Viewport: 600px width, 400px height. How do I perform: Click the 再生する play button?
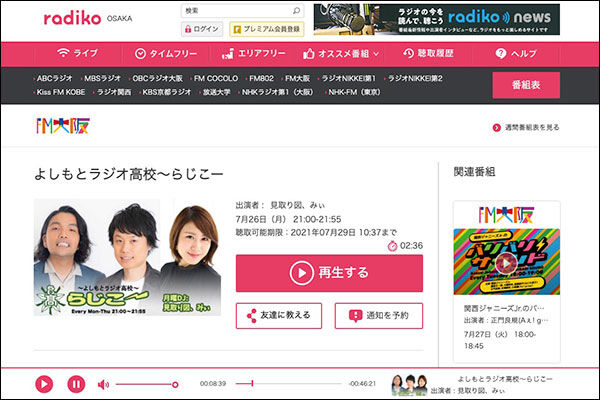click(x=329, y=273)
